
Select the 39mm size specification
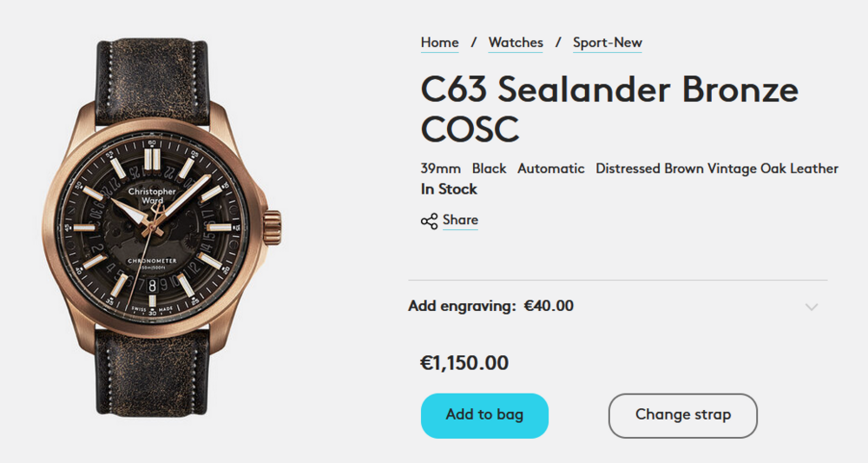[x=441, y=169]
